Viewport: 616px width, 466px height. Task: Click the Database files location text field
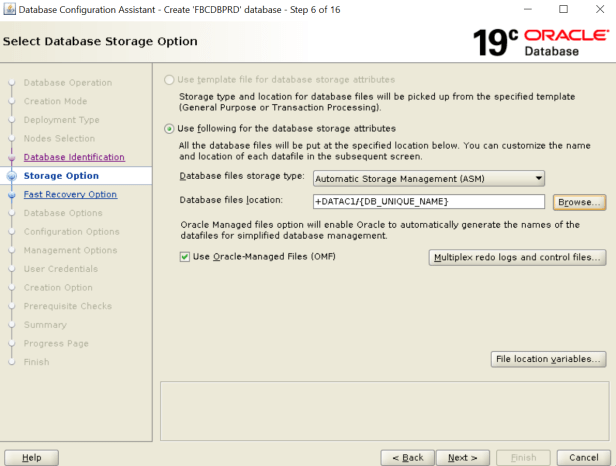click(x=429, y=202)
